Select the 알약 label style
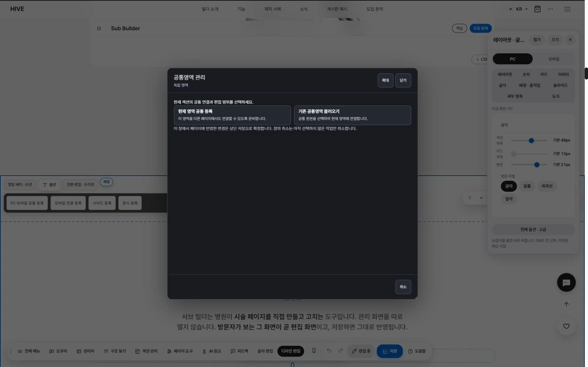 (x=509, y=199)
